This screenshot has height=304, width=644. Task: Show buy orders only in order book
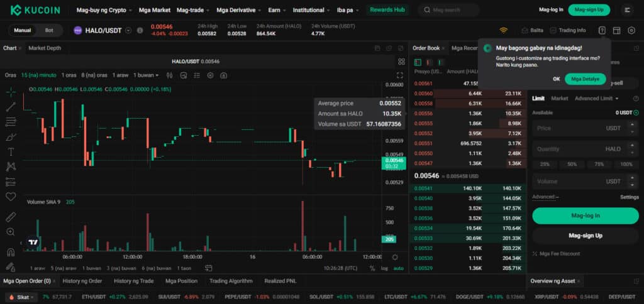click(x=441, y=62)
